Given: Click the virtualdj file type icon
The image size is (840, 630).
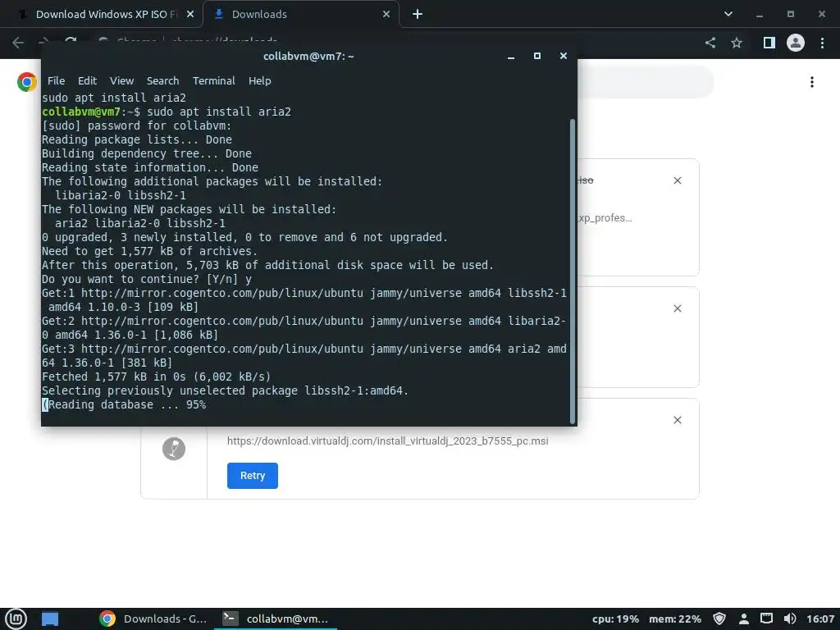Looking at the screenshot, I should point(174,449).
